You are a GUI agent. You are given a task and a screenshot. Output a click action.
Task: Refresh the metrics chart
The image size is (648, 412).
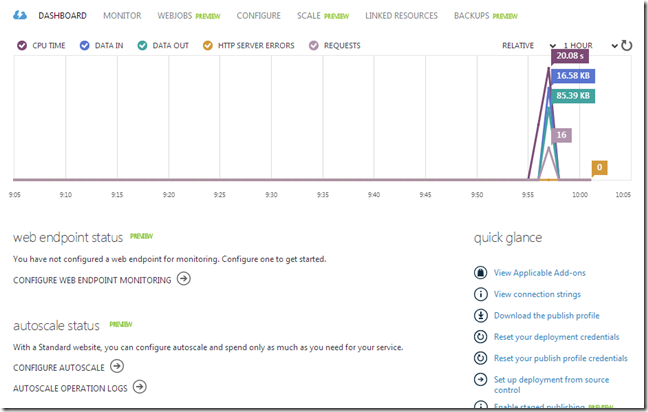coord(627,45)
